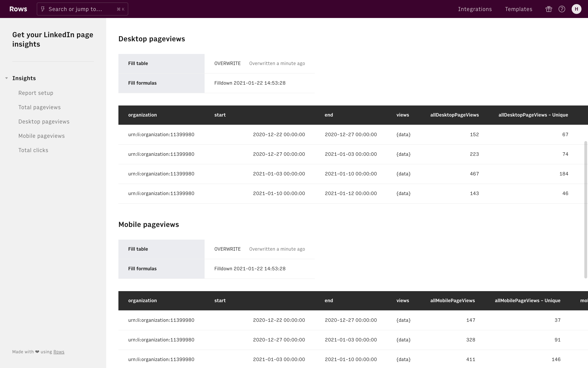The height and width of the screenshot is (368, 588).
Task: Click Mobile cell with value 328
Action: pos(471,340)
